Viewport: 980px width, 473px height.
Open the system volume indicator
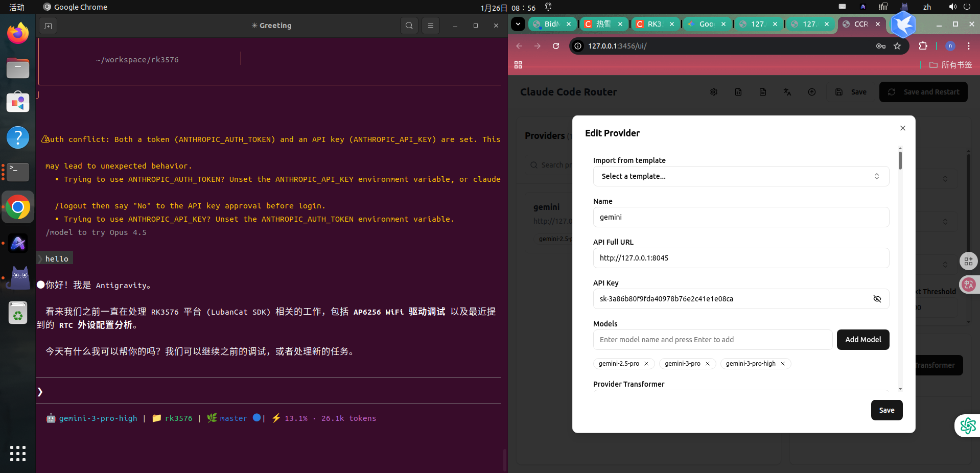(953, 7)
